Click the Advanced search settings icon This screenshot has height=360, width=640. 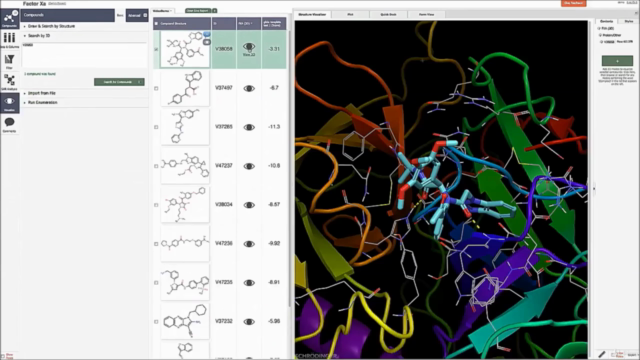point(145,15)
